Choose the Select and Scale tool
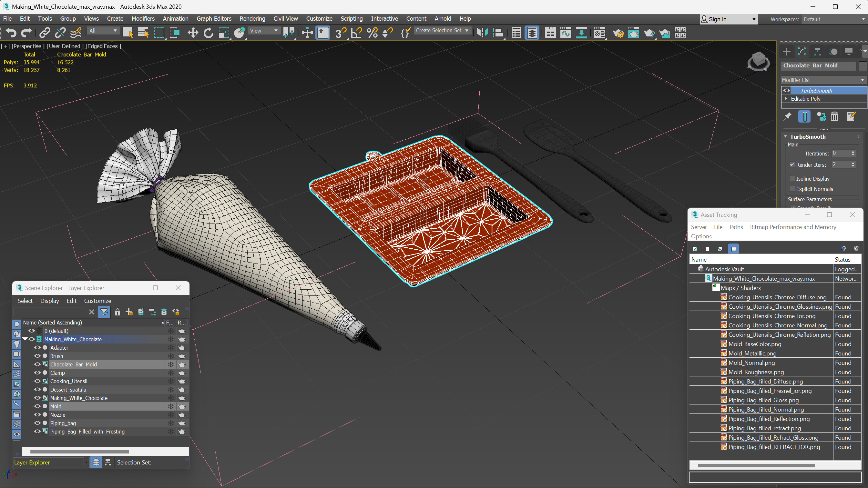 tap(224, 33)
